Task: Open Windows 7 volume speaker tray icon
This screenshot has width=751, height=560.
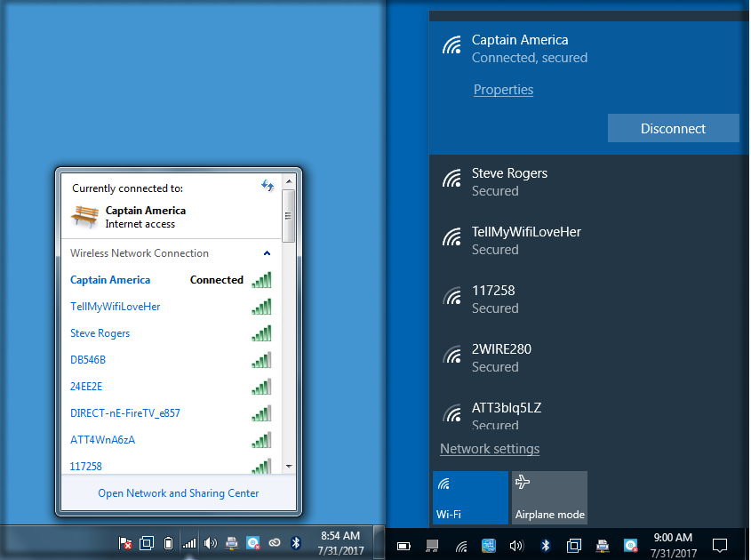Action: pyautogui.click(x=211, y=543)
